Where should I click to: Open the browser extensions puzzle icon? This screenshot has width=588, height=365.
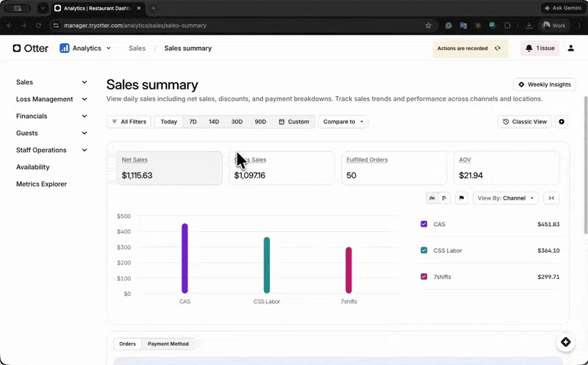pos(507,26)
